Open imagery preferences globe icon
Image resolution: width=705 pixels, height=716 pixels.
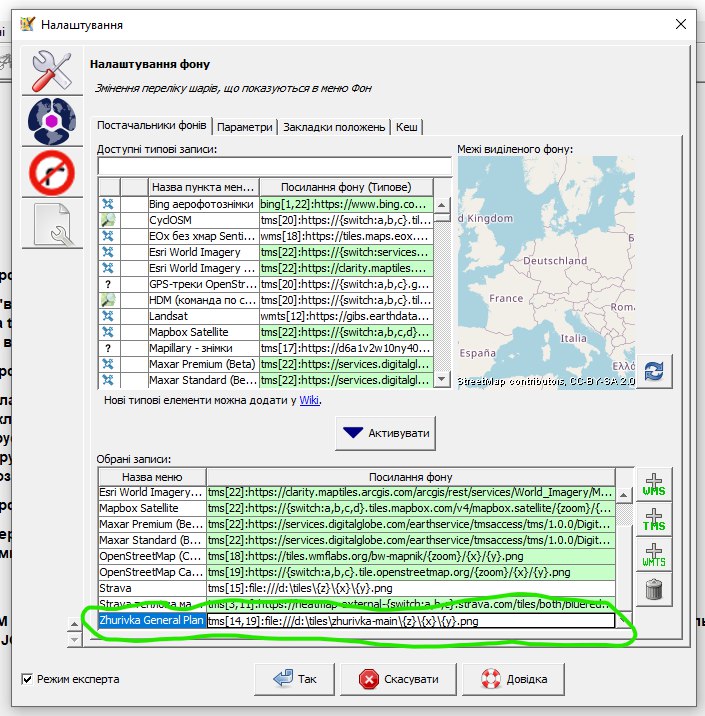(52, 121)
